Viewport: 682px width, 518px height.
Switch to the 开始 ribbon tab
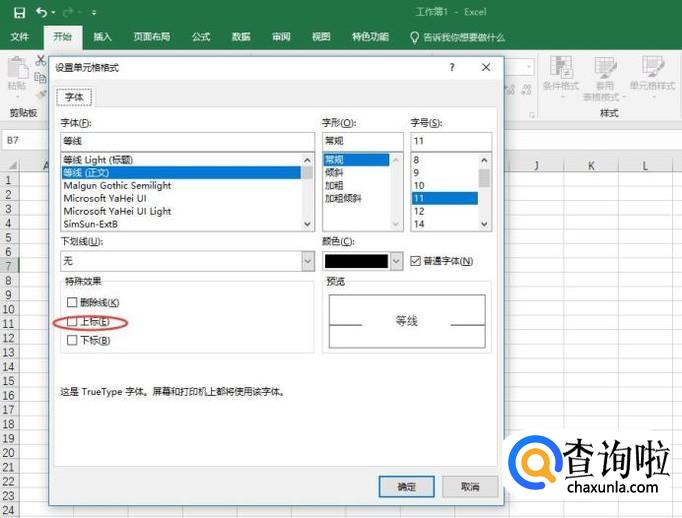(63, 37)
